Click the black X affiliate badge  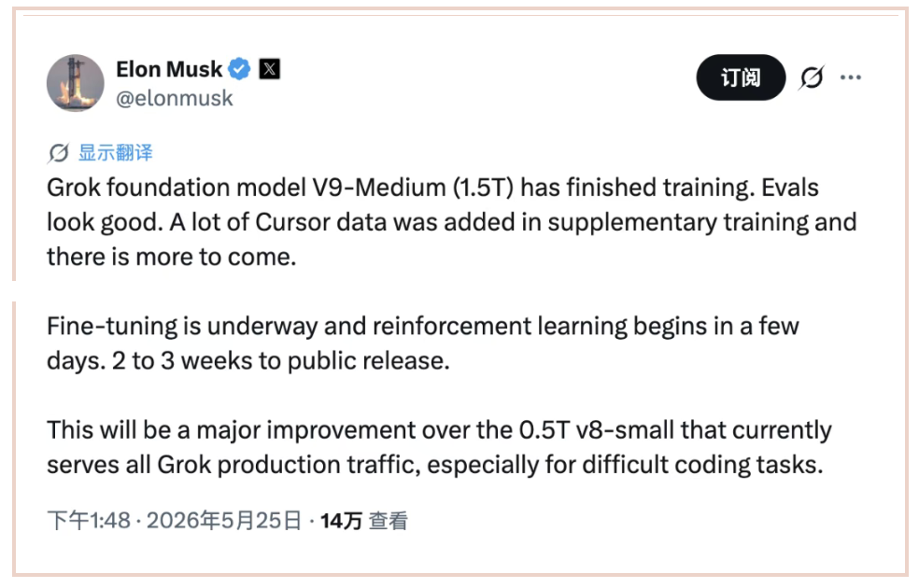(x=270, y=69)
